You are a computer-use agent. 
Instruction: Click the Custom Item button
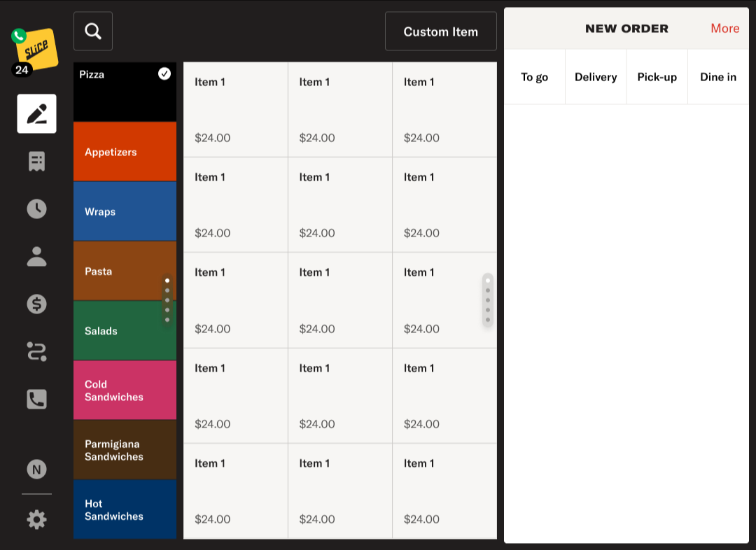pyautogui.click(x=440, y=31)
